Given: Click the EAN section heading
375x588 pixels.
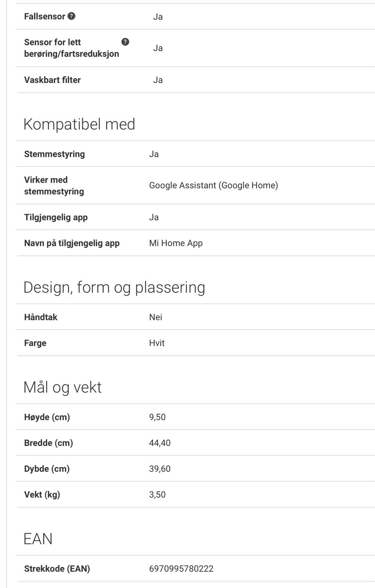Looking at the screenshot, I should pos(38,539).
